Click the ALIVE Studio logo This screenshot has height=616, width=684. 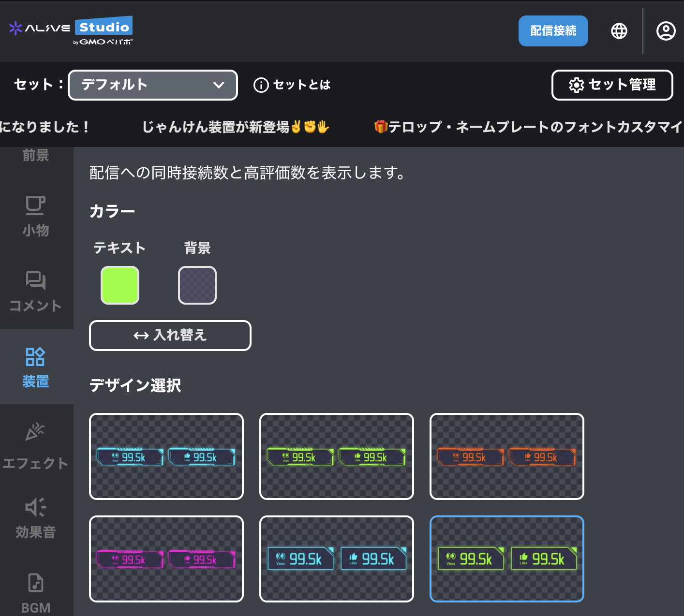[71, 30]
